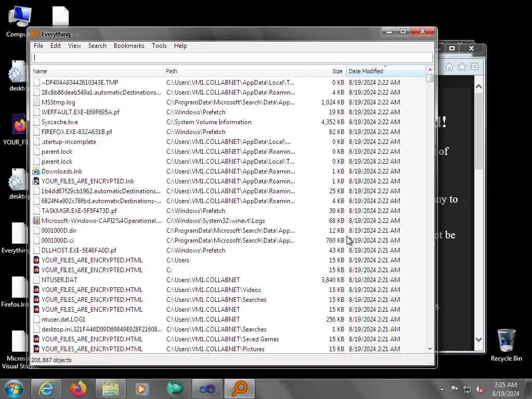Select the 0001000D.dir file
The height and width of the screenshot is (399, 532).
click(x=59, y=230)
